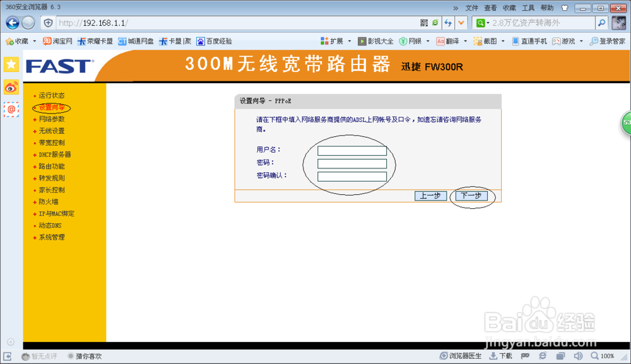Screen dimensions: 631x364
Task: Click 猜你喜欢 in status bar
Action: click(85, 356)
